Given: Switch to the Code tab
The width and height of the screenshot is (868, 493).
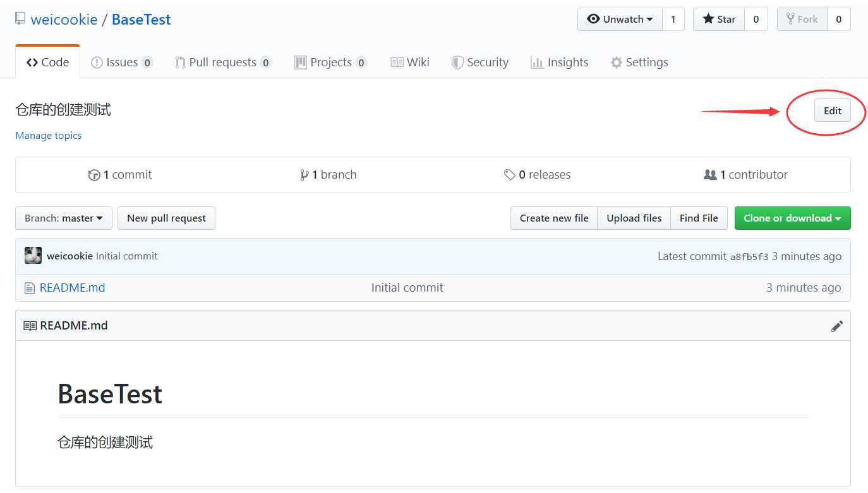Looking at the screenshot, I should 48,62.
